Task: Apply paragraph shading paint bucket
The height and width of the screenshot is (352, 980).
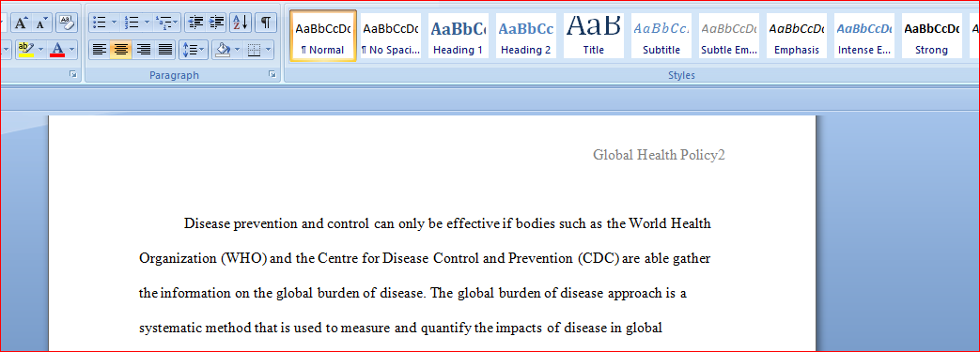Action: 222,50
